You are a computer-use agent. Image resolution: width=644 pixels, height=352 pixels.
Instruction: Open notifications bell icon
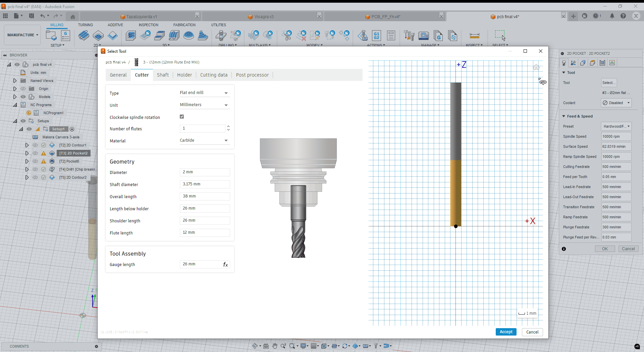click(x=612, y=16)
